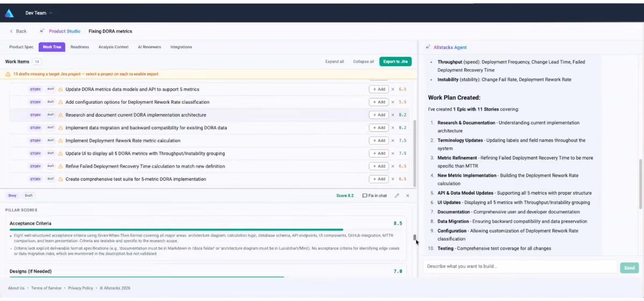Screen dimensions: 644x301
Task: Click Add for Deployment Rework Rate calculation story
Action: tap(378, 141)
